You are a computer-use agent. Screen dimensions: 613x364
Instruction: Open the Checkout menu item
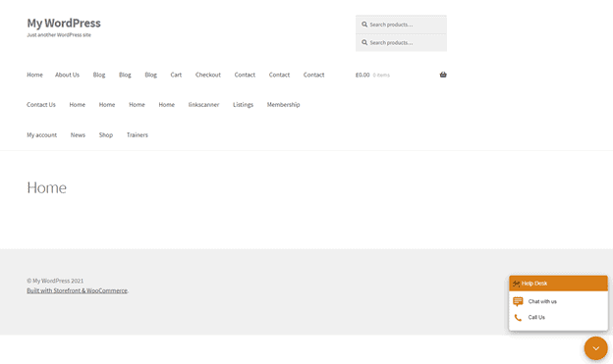coord(208,75)
